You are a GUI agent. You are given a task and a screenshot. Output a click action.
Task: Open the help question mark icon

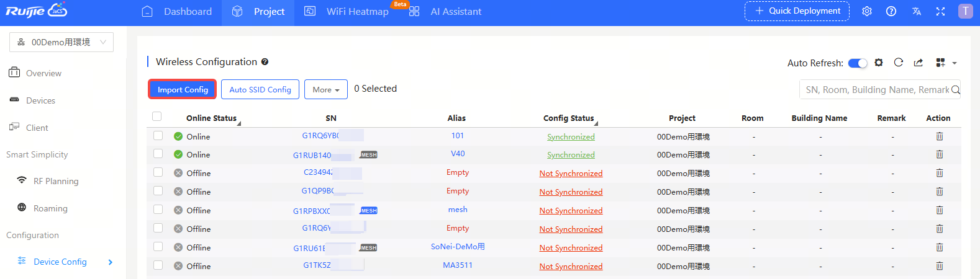tap(891, 11)
